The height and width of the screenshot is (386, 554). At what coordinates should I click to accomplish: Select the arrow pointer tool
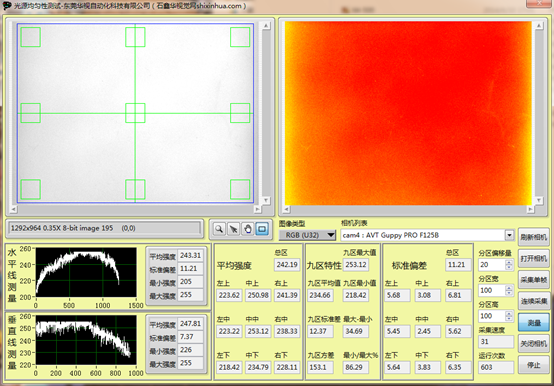pos(233,229)
